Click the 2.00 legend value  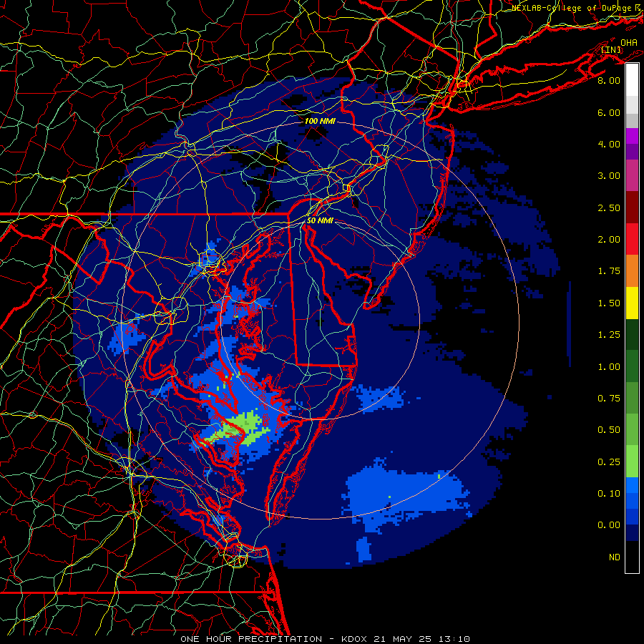pos(609,240)
